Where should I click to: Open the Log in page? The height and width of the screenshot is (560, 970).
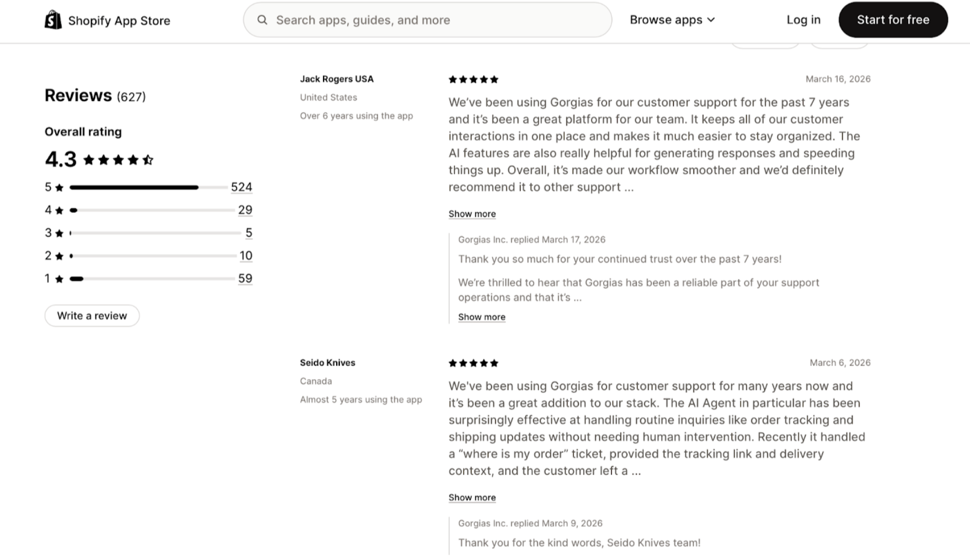[x=803, y=20]
